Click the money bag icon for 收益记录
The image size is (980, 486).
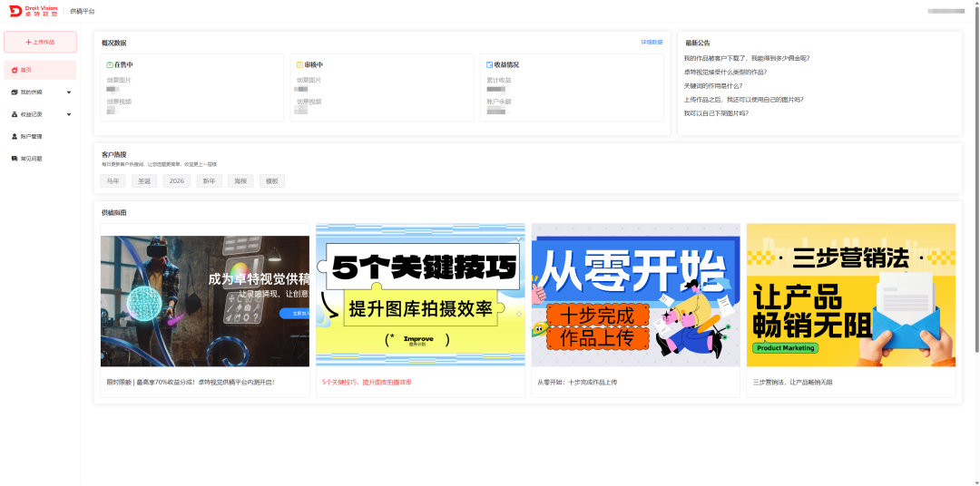click(15, 114)
